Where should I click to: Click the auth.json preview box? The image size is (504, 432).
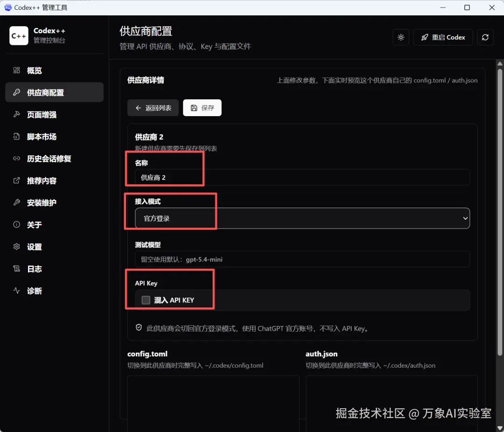pyautogui.click(x=392, y=404)
